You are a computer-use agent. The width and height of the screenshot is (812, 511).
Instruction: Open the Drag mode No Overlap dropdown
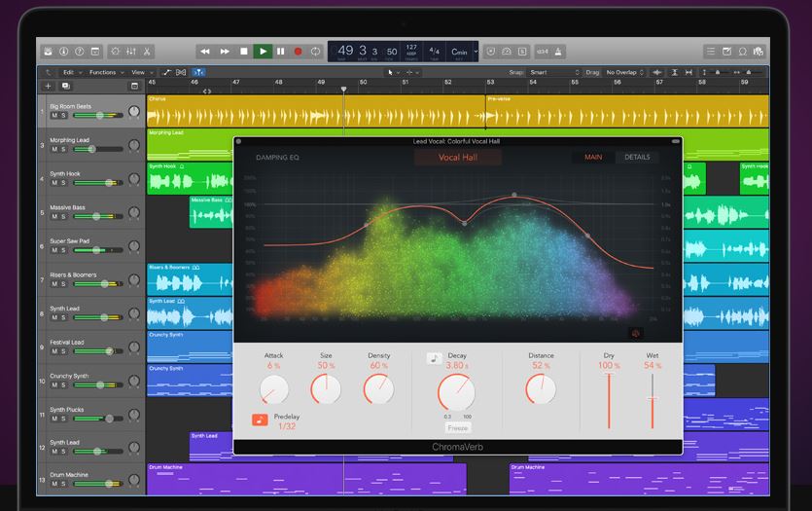pos(622,72)
